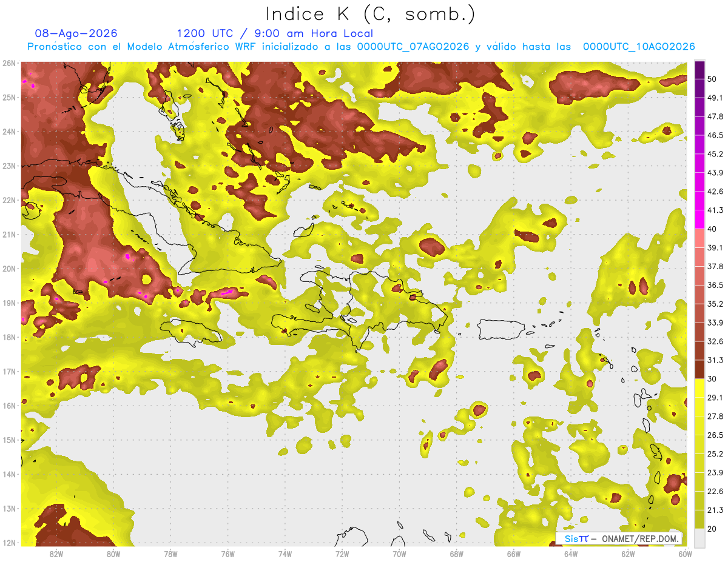The image size is (728, 562).
Task: Click the 80W longitude axis label
Action: tap(113, 554)
